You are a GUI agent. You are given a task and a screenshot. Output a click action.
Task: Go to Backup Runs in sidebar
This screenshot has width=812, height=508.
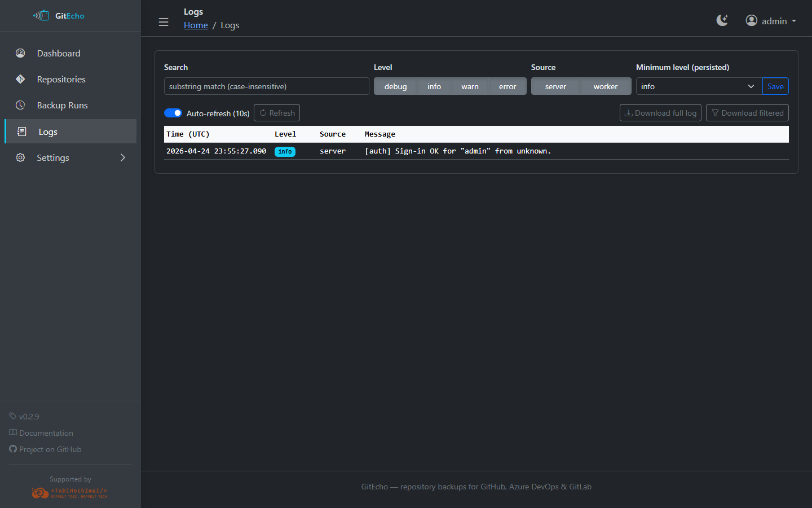tap(62, 105)
